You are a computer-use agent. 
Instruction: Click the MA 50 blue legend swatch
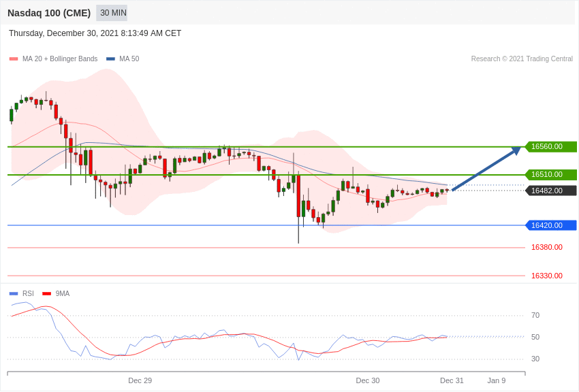click(111, 59)
